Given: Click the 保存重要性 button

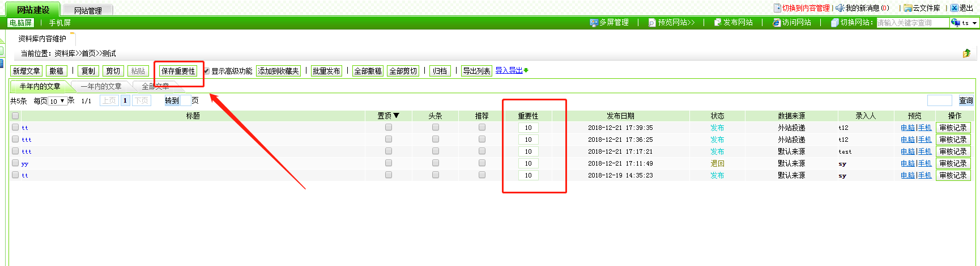Looking at the screenshot, I should (178, 71).
